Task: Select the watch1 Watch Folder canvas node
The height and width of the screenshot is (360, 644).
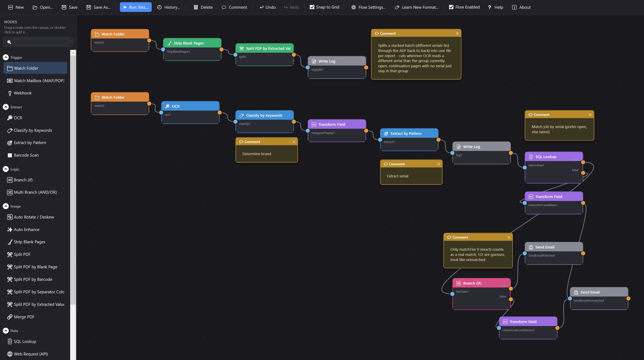Action: pyautogui.click(x=120, y=40)
